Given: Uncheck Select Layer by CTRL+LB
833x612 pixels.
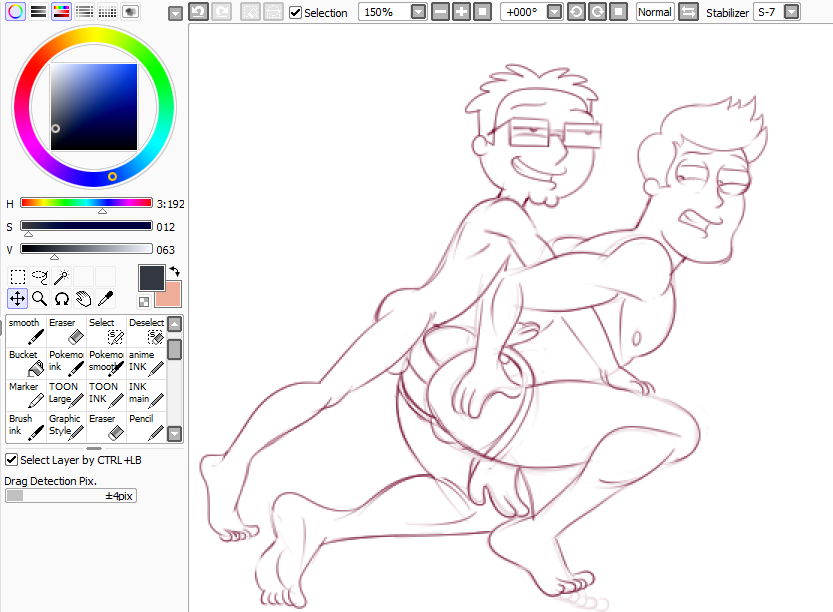Looking at the screenshot, I should point(11,459).
